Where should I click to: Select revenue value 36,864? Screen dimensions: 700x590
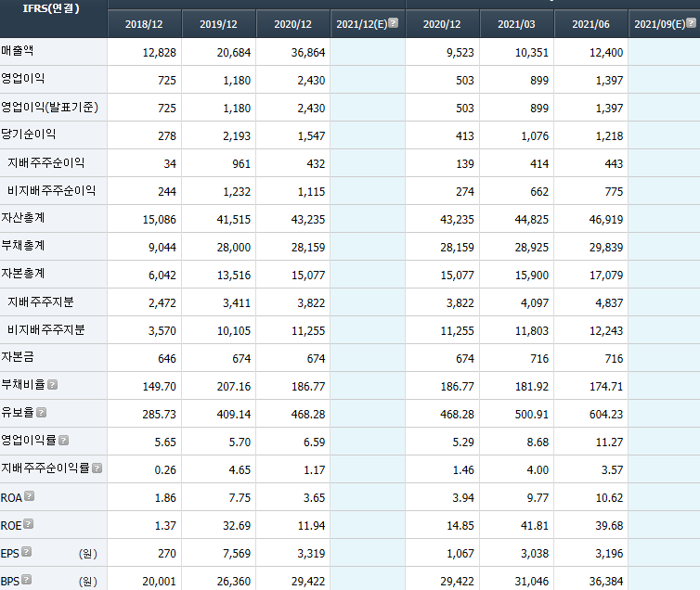click(x=308, y=53)
